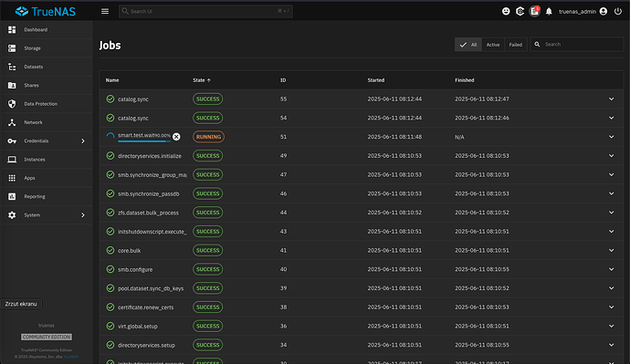Show only Failed jobs

tap(516, 45)
